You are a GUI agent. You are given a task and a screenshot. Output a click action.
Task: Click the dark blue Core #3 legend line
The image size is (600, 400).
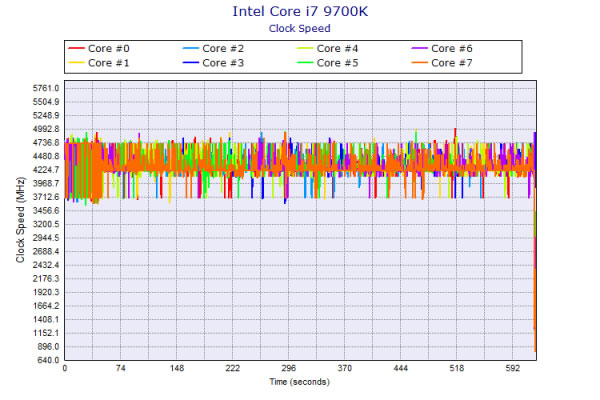tap(191, 62)
